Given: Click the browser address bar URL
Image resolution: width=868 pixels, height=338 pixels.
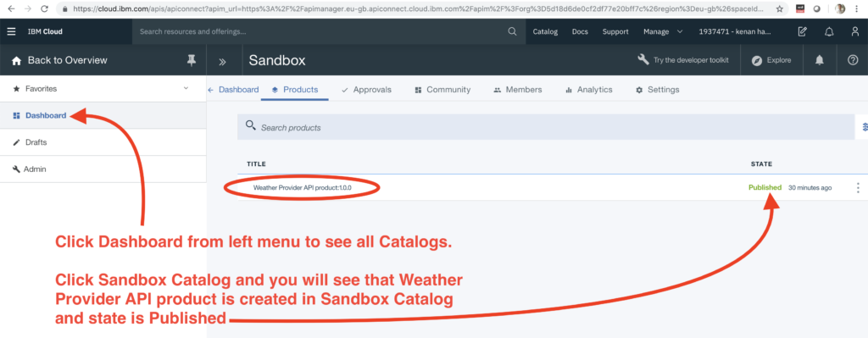Looking at the screenshot, I should coord(419,8).
